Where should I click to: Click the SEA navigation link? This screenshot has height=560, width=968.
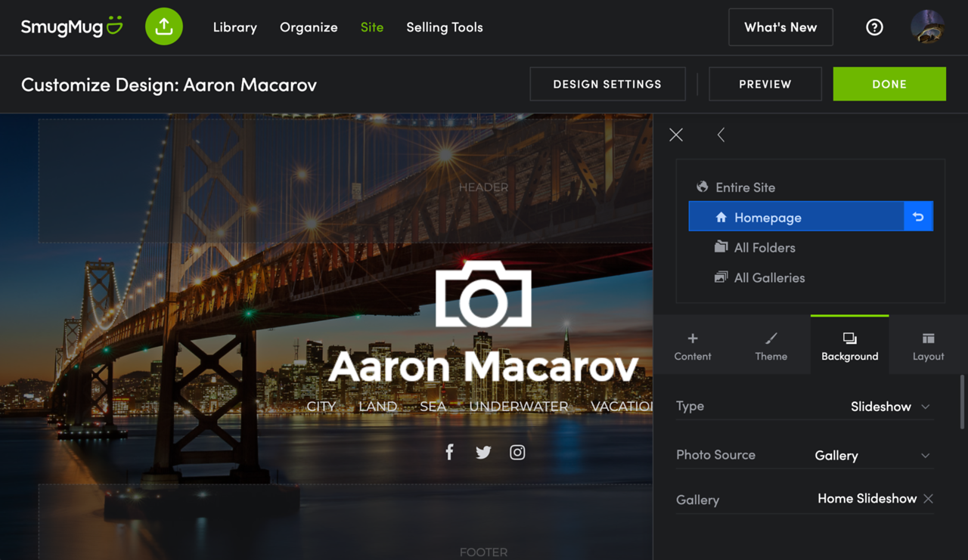point(433,407)
